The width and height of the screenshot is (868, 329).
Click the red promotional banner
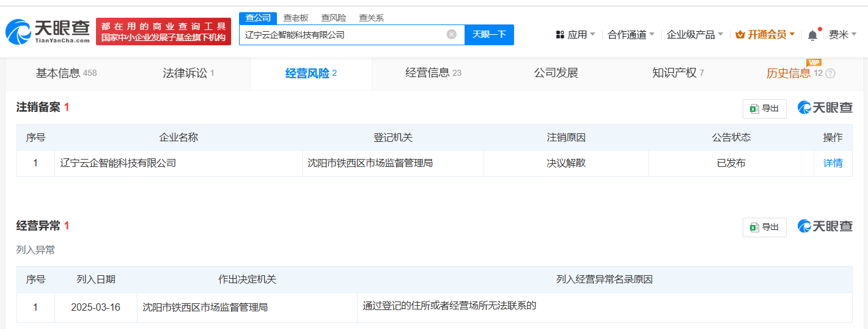164,31
